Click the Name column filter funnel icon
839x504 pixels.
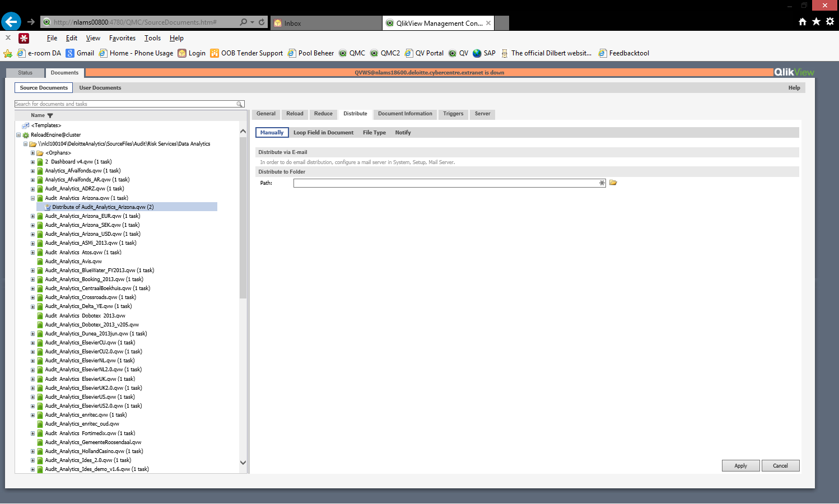tap(50, 115)
